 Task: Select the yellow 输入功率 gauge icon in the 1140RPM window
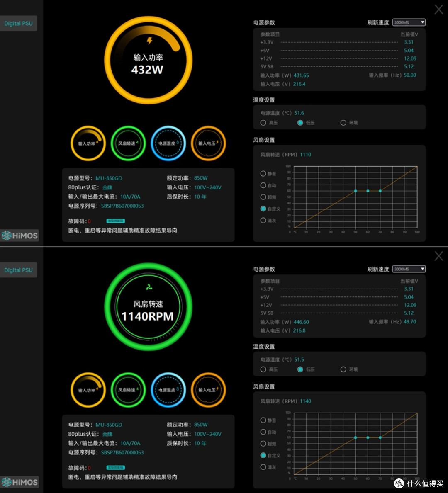(88, 390)
